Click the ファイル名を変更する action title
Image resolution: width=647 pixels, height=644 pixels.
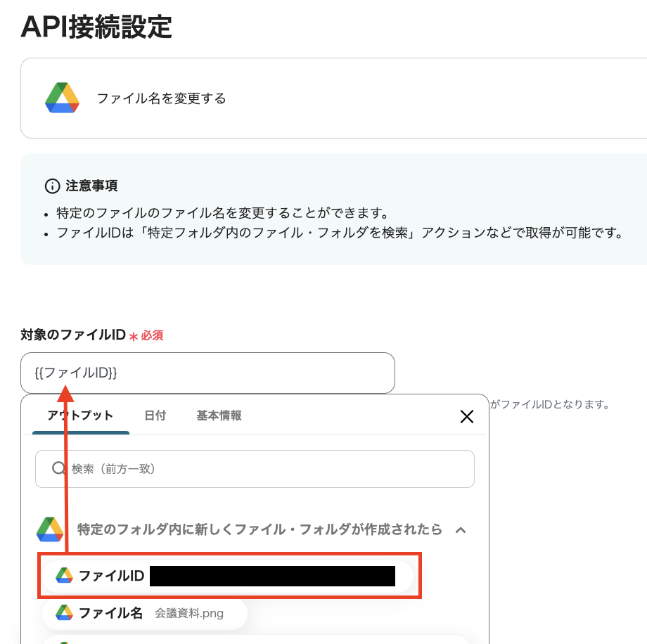161,98
